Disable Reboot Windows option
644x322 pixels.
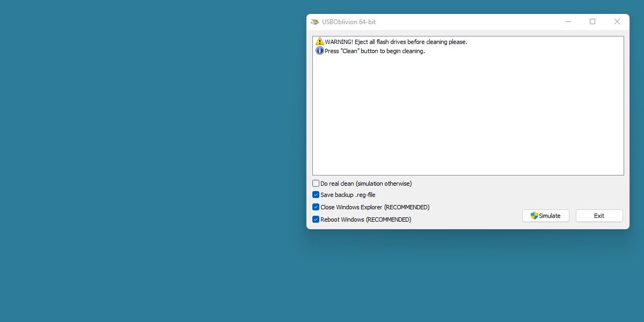pos(316,219)
